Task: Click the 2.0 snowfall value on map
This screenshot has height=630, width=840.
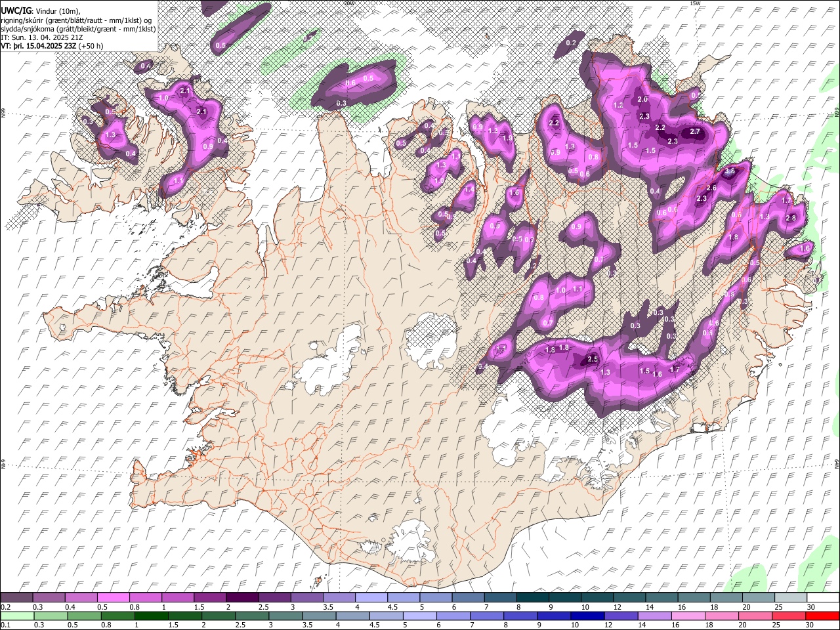Action: coord(643,100)
